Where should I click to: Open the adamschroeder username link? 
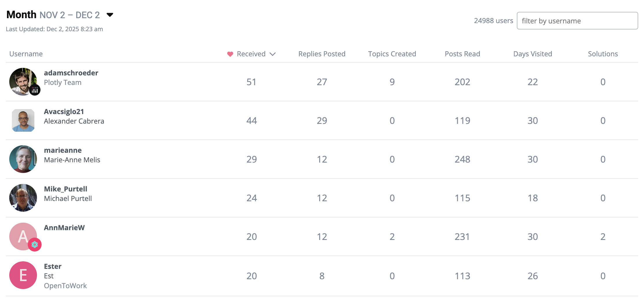pyautogui.click(x=71, y=73)
